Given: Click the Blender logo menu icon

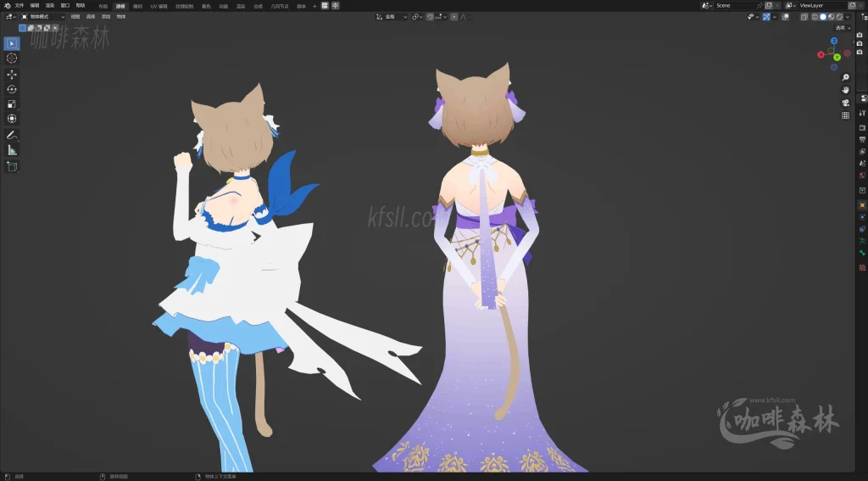Looking at the screenshot, I should (x=7, y=6).
